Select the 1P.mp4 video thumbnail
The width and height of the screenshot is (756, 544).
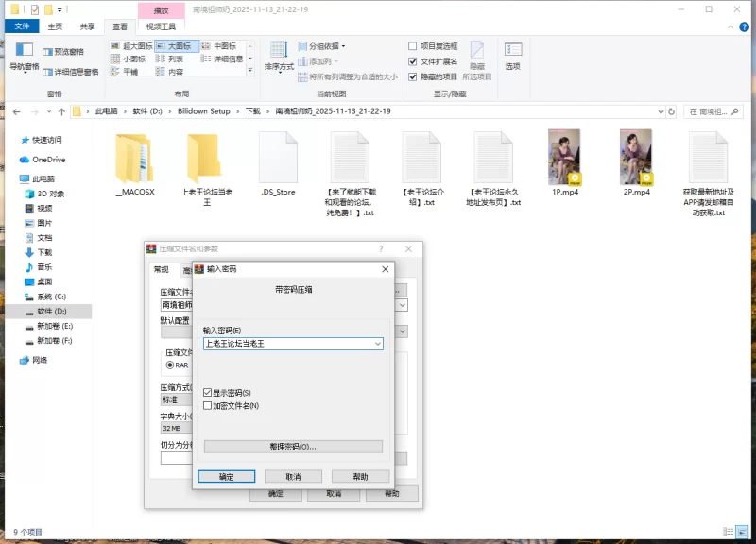(x=564, y=157)
